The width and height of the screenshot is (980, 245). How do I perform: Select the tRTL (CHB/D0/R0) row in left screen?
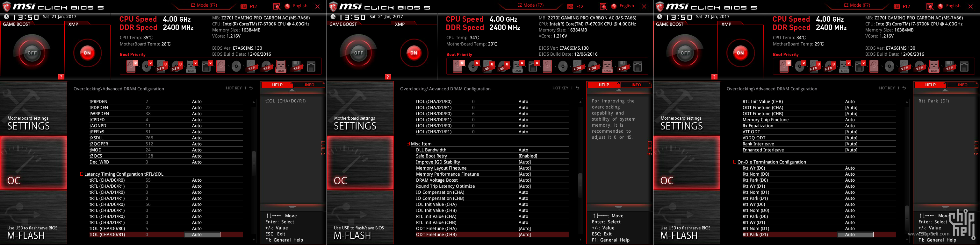coord(166,204)
